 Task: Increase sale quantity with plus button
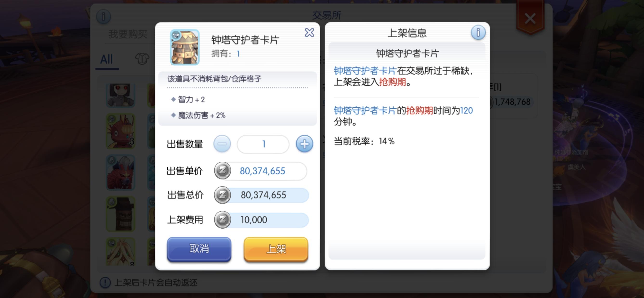coord(304,144)
